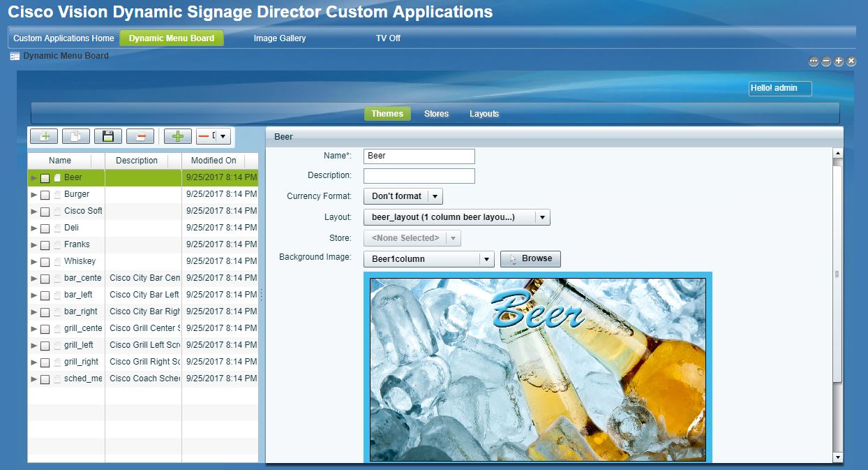
Task: Check the grill_left theme checkbox
Action: [x=45, y=346]
